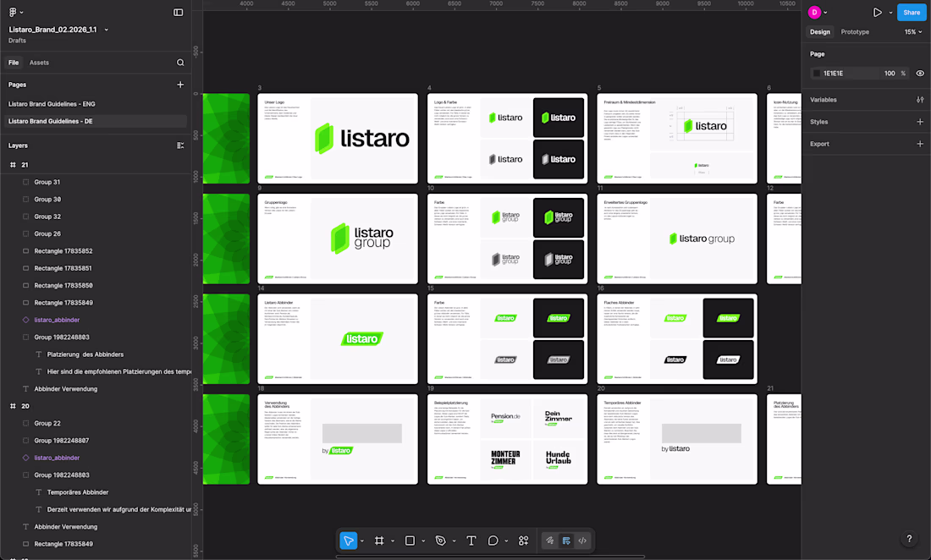Switch to Design mode icon in toolbar
931x560 pixels.
point(566,541)
